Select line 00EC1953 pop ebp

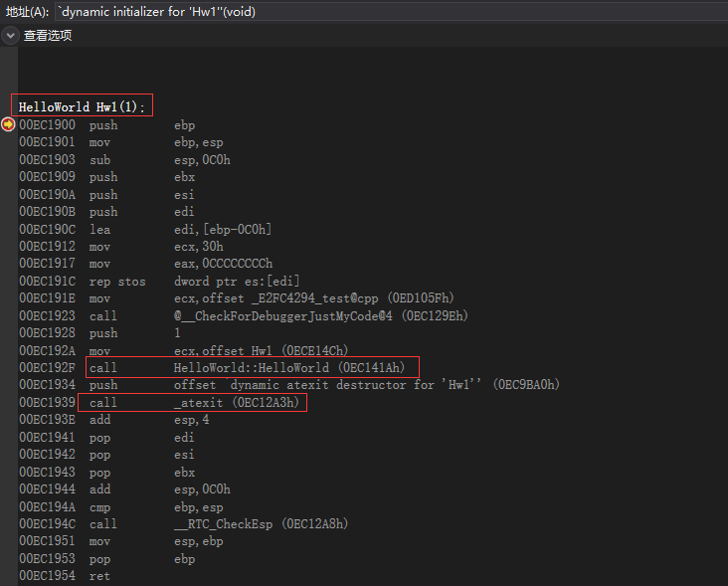107,559
